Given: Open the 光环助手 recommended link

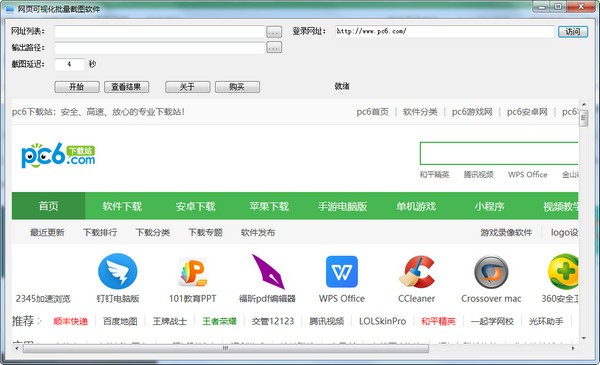Looking at the screenshot, I should (546, 321).
